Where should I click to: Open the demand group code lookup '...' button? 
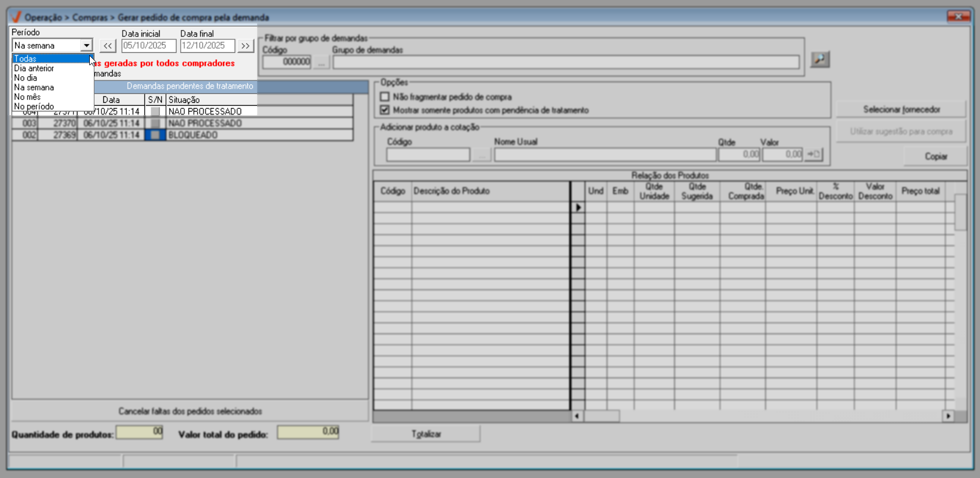click(x=321, y=62)
